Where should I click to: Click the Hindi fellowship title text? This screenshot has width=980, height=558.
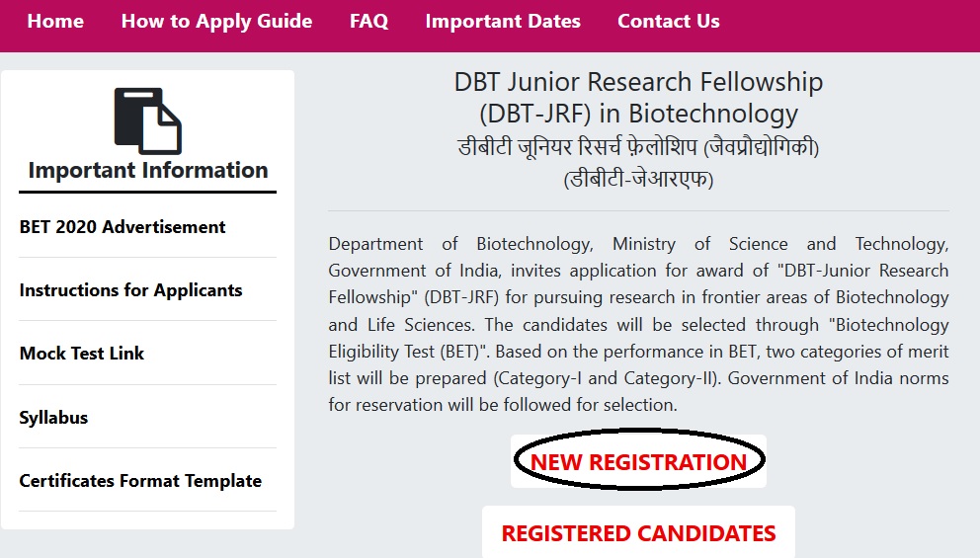[638, 147]
